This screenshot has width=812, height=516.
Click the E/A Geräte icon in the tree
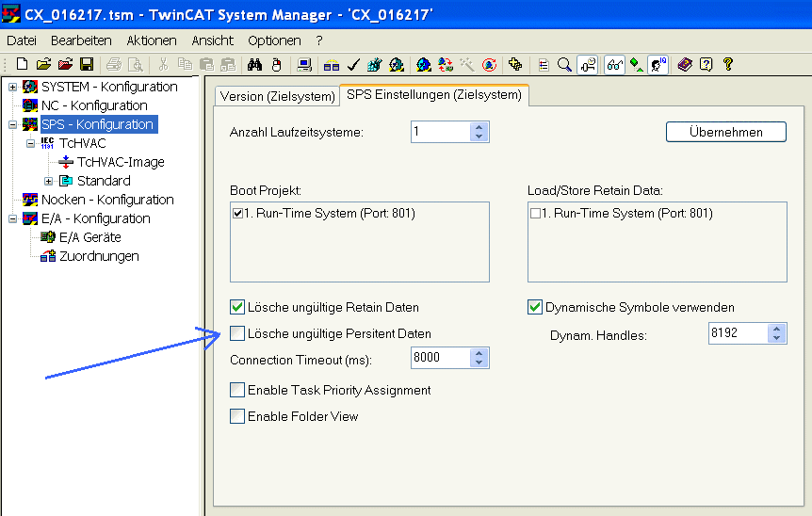(48, 237)
